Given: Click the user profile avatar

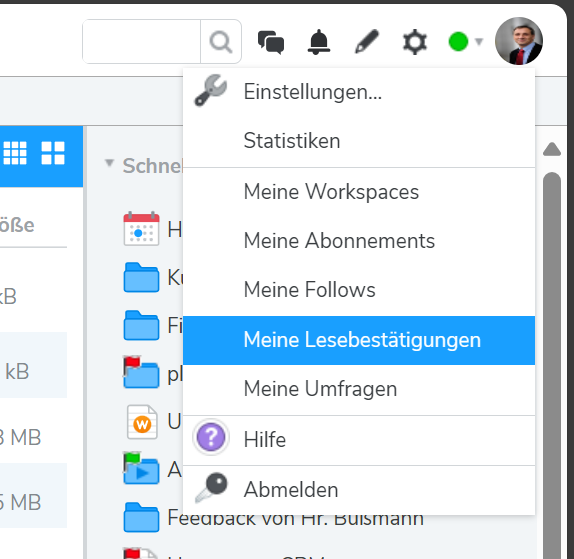Looking at the screenshot, I should coord(519,41).
